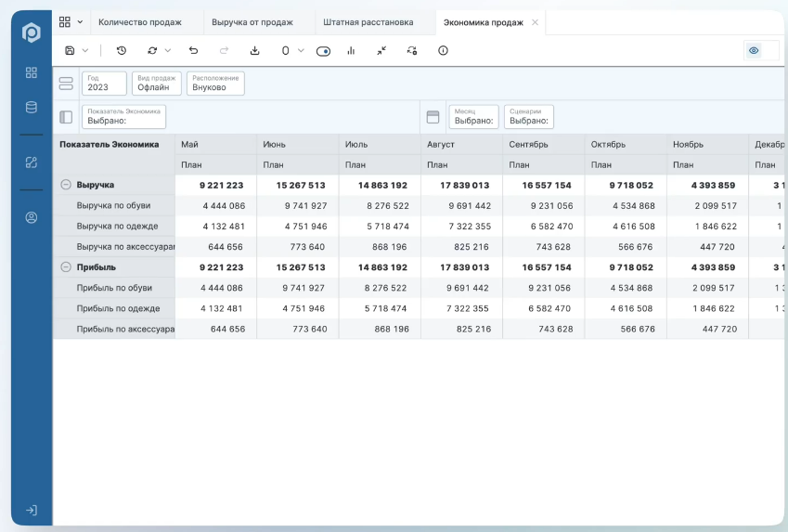
Task: Open the user profile icon in the sidebar
Action: (x=32, y=218)
